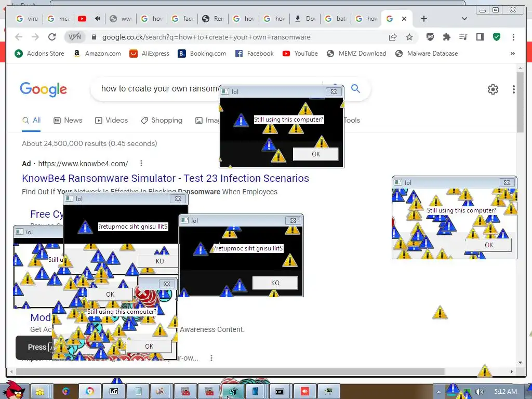532x399 pixels.
Task: Click the page vertical scrollbar
Action: [x=521, y=102]
